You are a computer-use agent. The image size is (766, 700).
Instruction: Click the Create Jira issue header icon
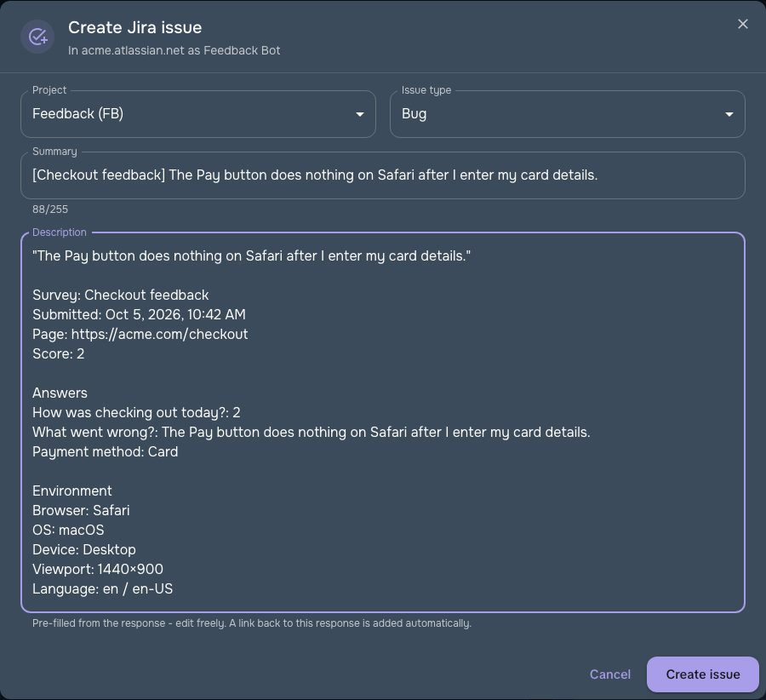[x=37, y=37]
